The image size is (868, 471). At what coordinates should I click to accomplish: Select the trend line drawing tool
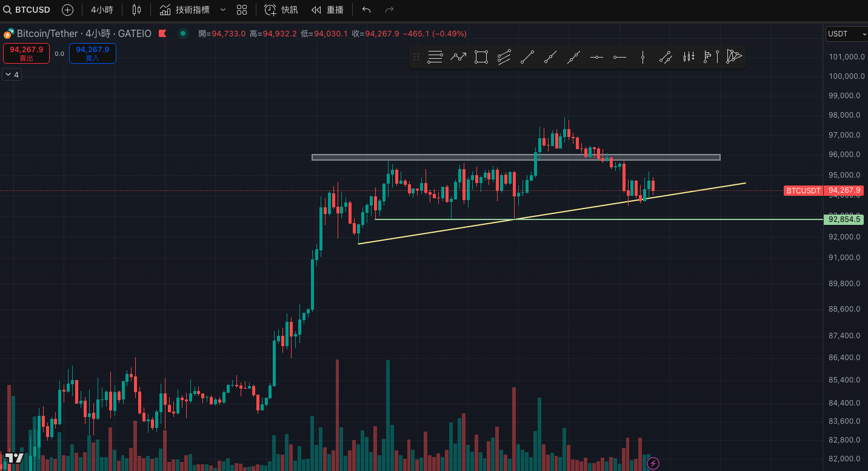tap(527, 58)
